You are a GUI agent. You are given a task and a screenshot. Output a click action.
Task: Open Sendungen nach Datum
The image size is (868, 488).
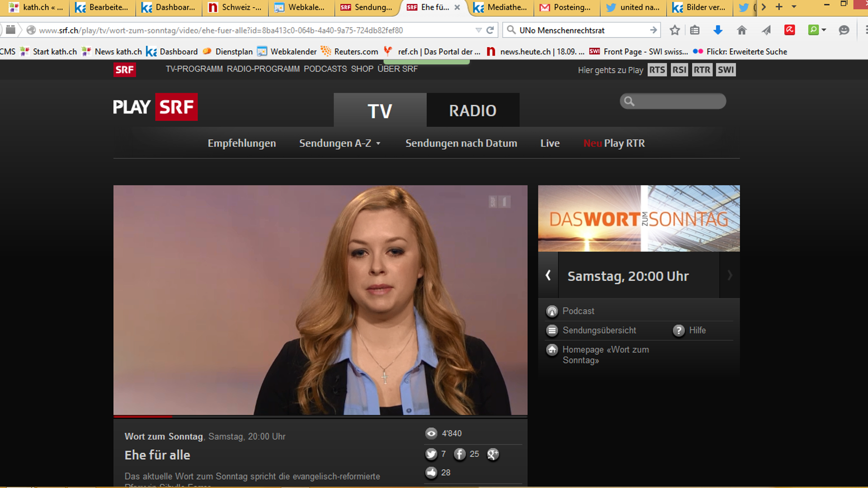tap(461, 143)
